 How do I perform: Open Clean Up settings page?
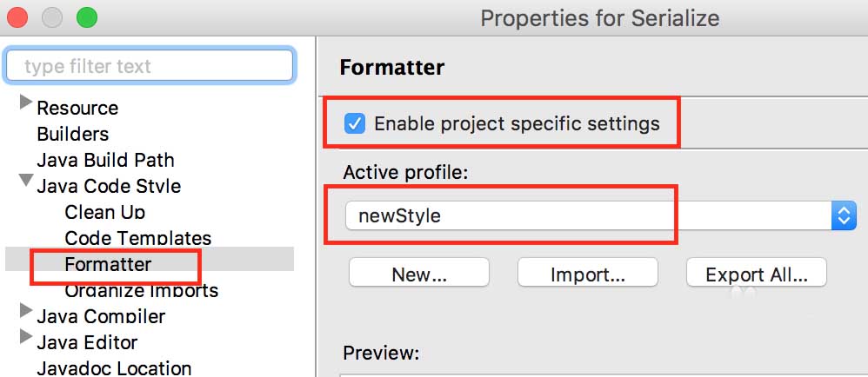[104, 212]
